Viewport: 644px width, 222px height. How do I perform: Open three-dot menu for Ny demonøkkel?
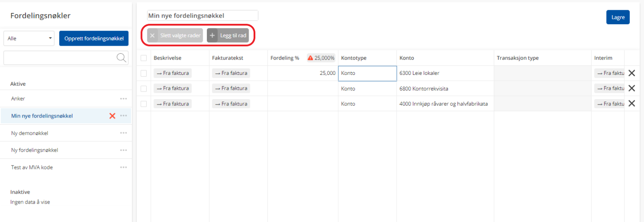click(123, 133)
